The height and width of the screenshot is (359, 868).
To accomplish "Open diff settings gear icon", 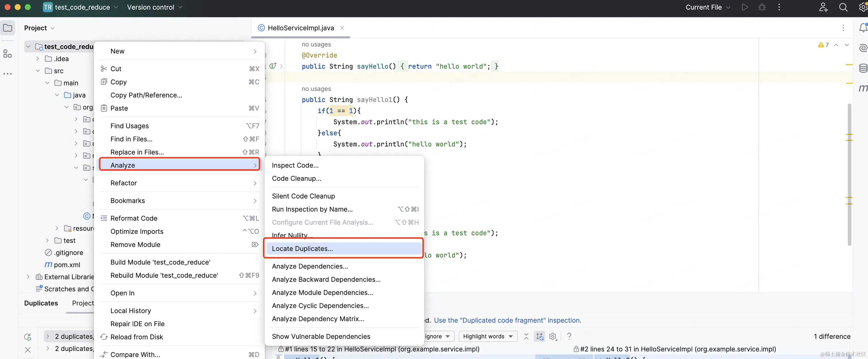I will pyautogui.click(x=553, y=336).
